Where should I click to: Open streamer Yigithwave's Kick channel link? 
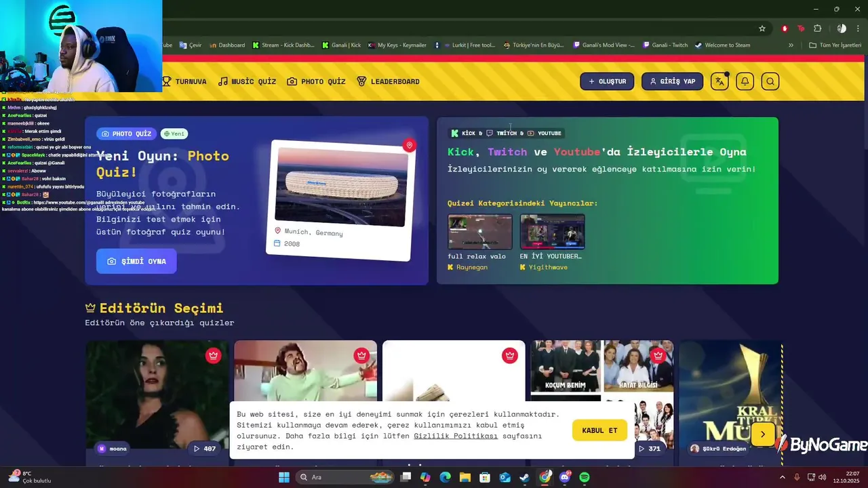coord(544,267)
